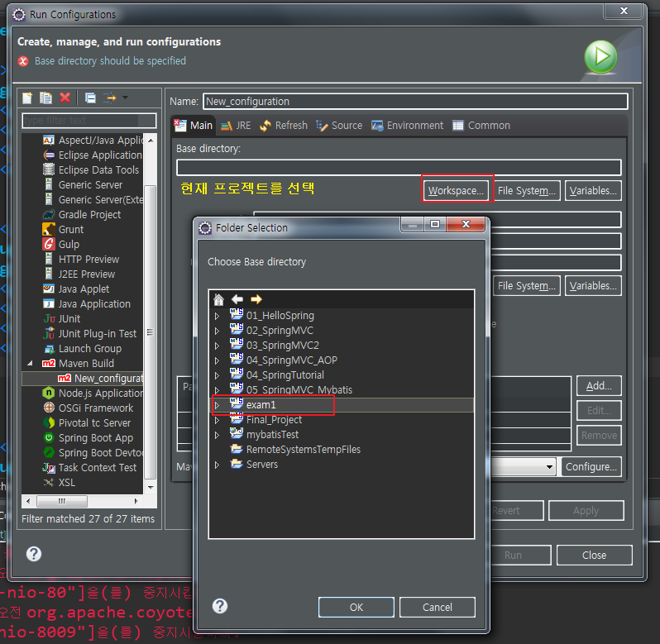This screenshot has width=660, height=644.
Task: Click Cancel in Folder Selection dialog
Action: (x=438, y=607)
